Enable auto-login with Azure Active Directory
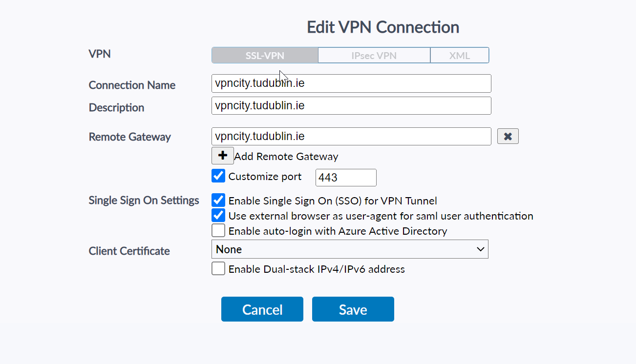636x364 pixels. (x=218, y=231)
